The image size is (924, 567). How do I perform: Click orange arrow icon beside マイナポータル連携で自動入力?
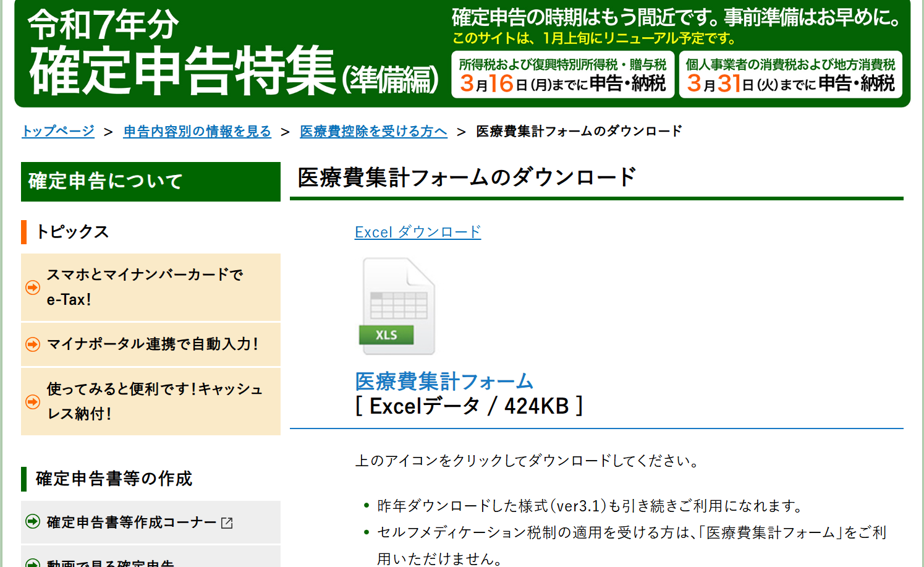pyautogui.click(x=33, y=344)
